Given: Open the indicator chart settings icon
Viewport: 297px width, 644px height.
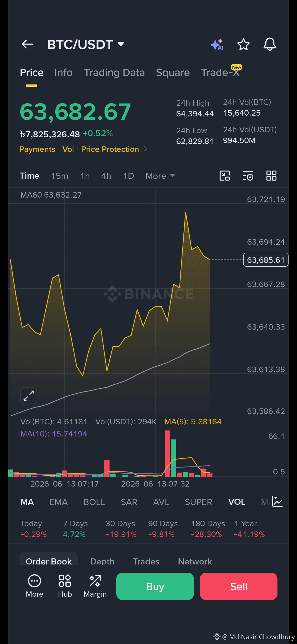Looking at the screenshot, I should click(x=277, y=501).
